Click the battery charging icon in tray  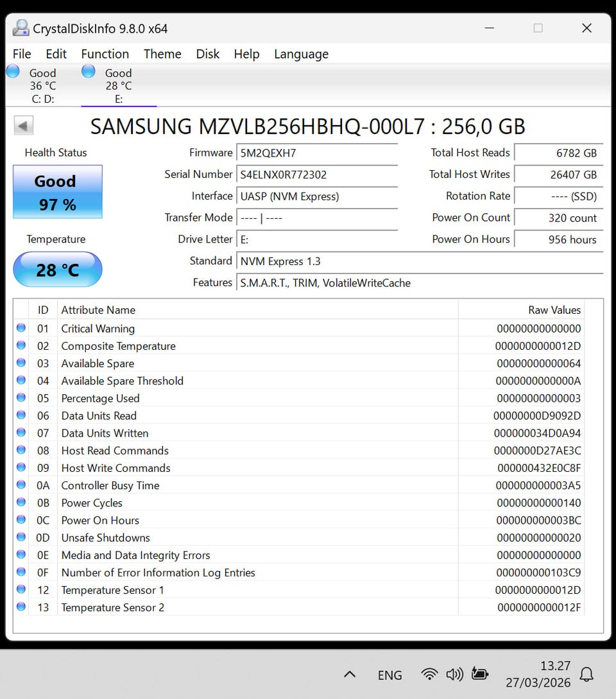(480, 673)
